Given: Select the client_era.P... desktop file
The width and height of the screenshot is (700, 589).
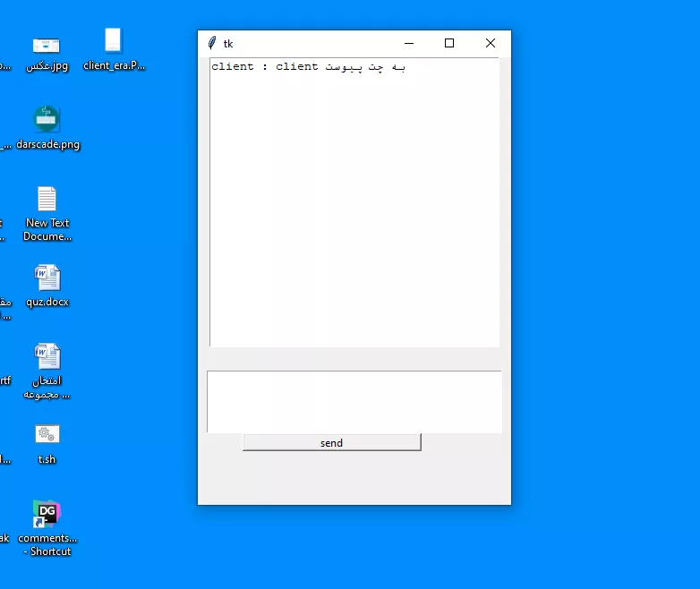Looking at the screenshot, I should (114, 49).
